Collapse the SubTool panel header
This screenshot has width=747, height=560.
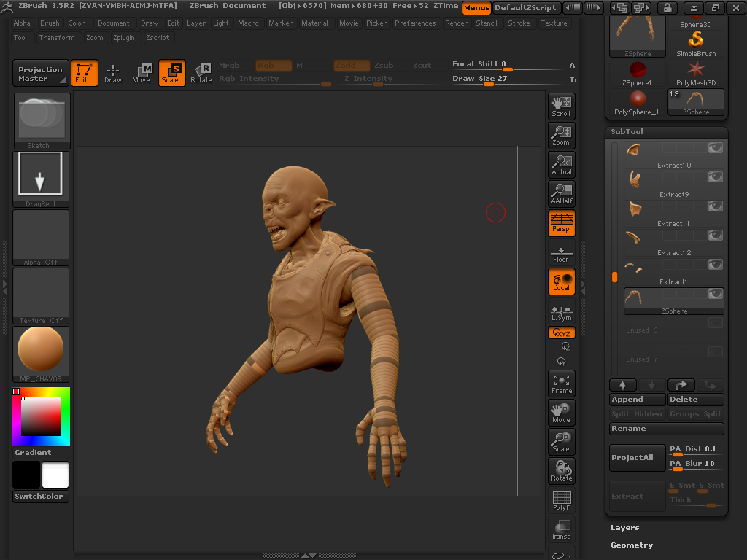click(627, 132)
